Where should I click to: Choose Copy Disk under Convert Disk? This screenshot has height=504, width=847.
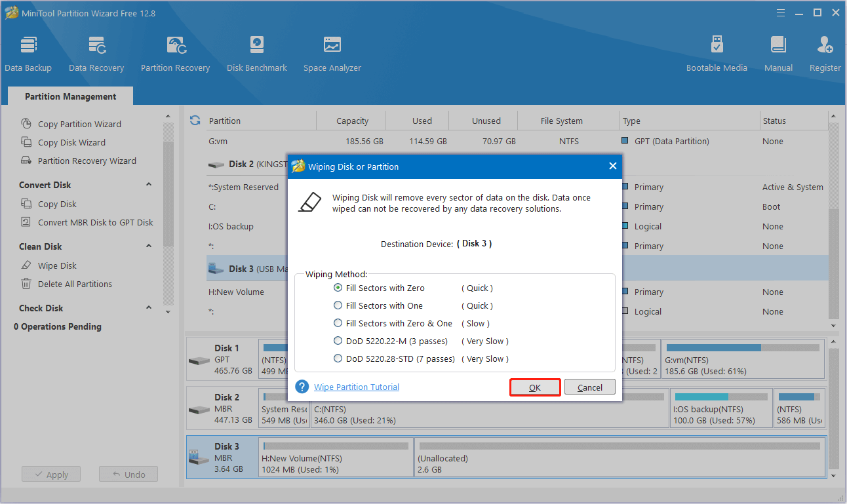click(57, 204)
